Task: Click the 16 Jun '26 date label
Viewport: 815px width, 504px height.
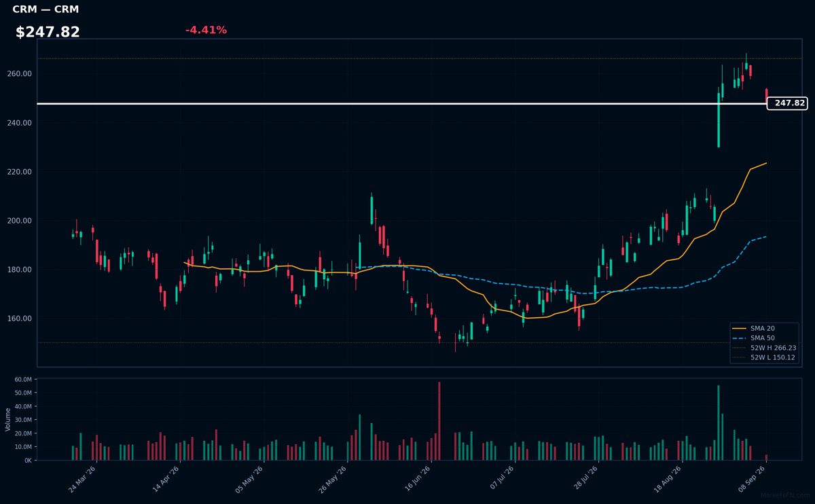Action: [417, 479]
